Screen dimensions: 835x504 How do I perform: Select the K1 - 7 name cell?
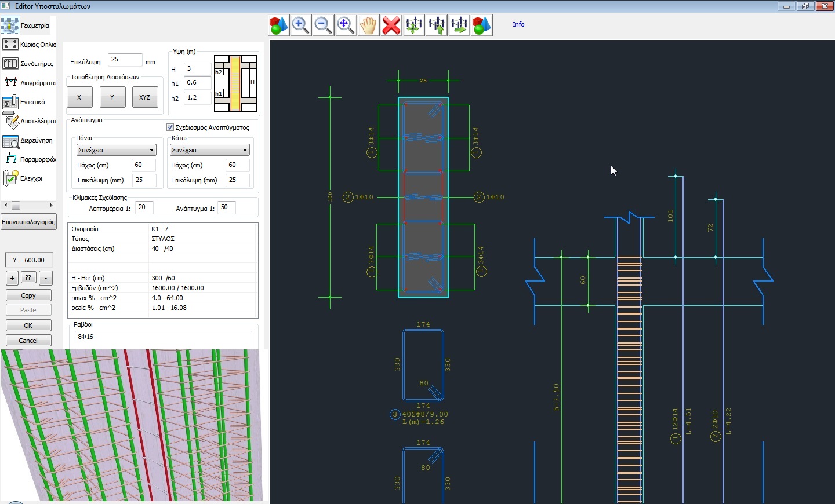[x=203, y=229]
